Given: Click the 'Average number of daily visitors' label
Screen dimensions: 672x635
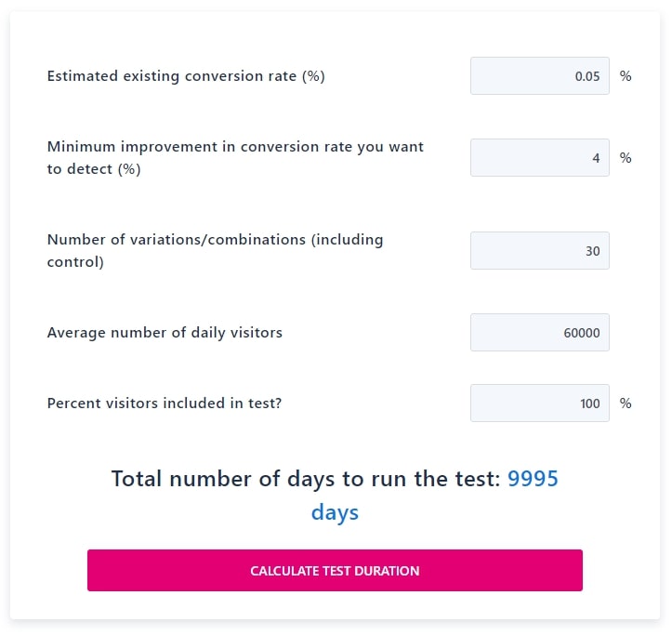Looking at the screenshot, I should coord(165,332).
